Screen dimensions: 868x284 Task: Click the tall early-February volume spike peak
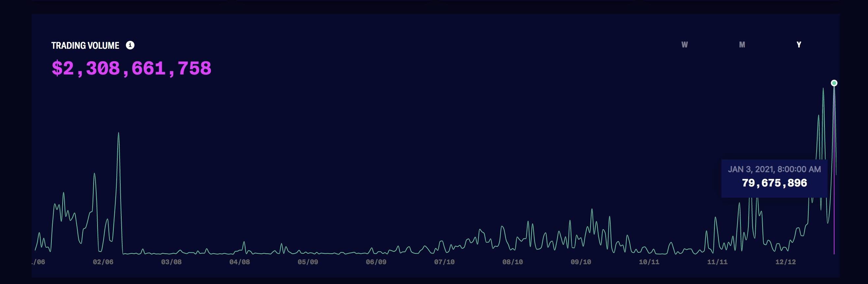(118, 133)
